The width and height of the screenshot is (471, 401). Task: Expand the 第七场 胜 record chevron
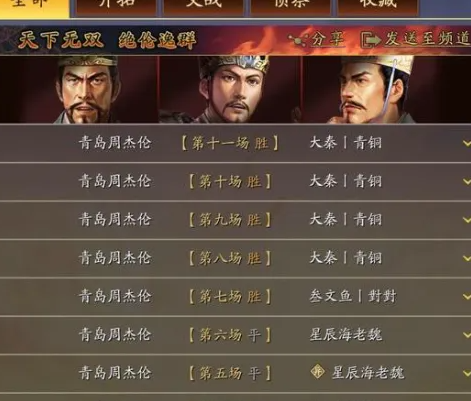tap(467, 297)
